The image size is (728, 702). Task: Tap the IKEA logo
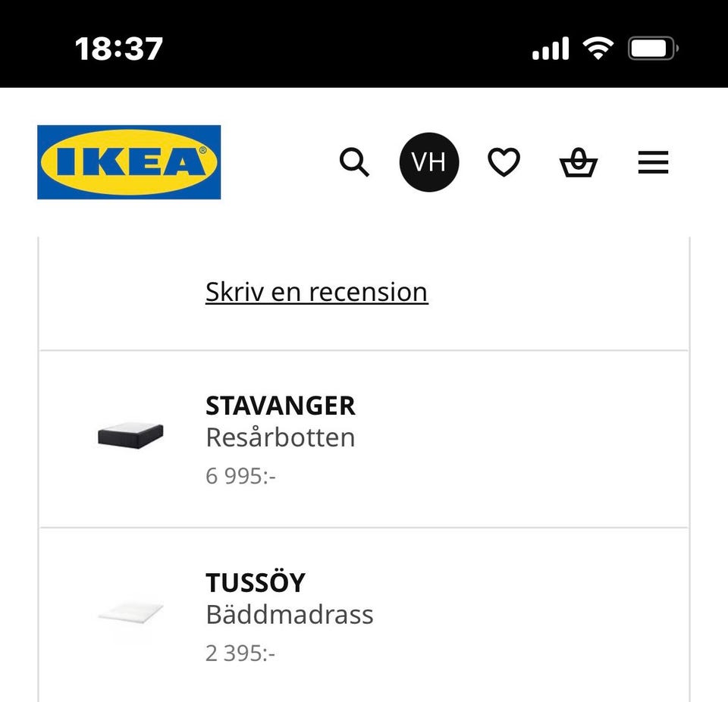coord(129,162)
